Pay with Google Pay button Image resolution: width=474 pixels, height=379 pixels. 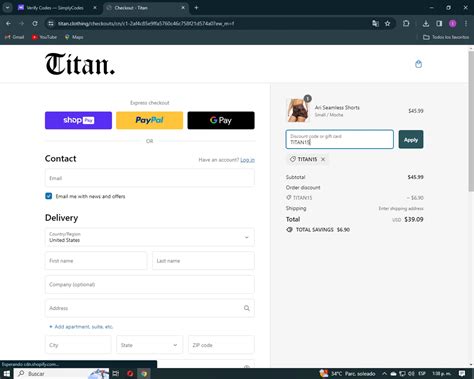tap(221, 120)
